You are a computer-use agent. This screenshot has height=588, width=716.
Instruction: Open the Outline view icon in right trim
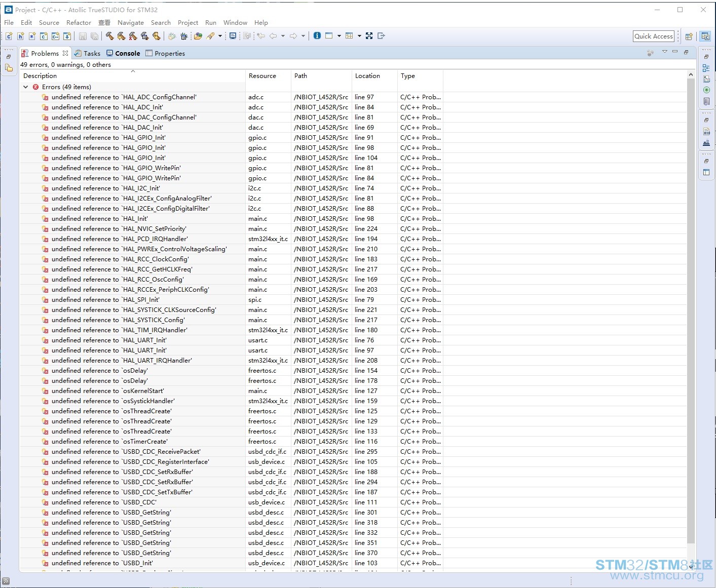(x=706, y=68)
